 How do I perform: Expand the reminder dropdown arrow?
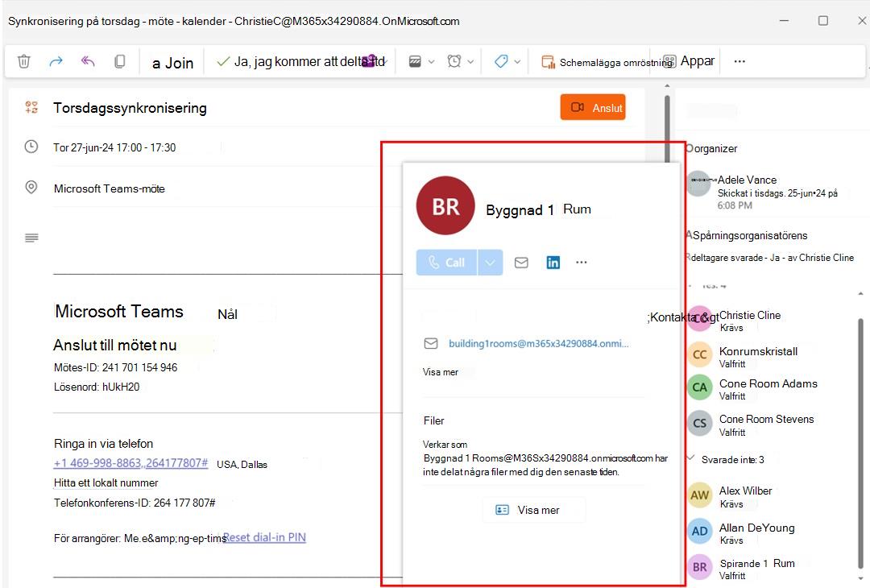(x=470, y=61)
